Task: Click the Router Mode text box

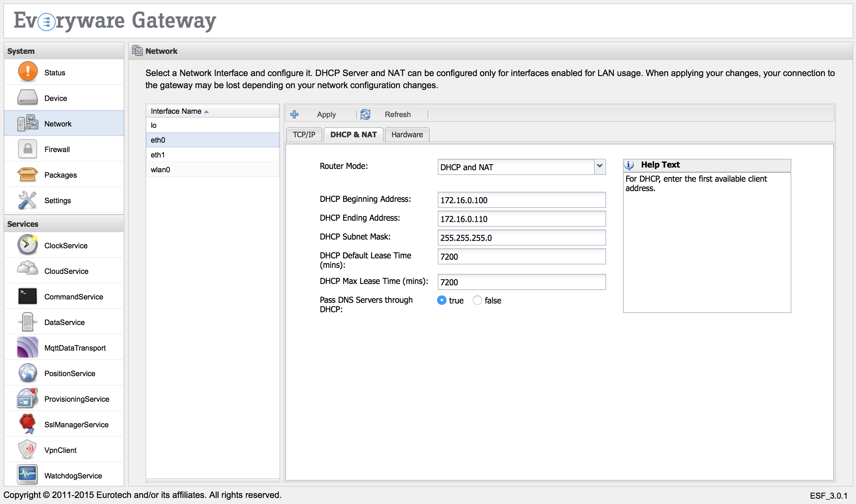Action: pyautogui.click(x=516, y=167)
